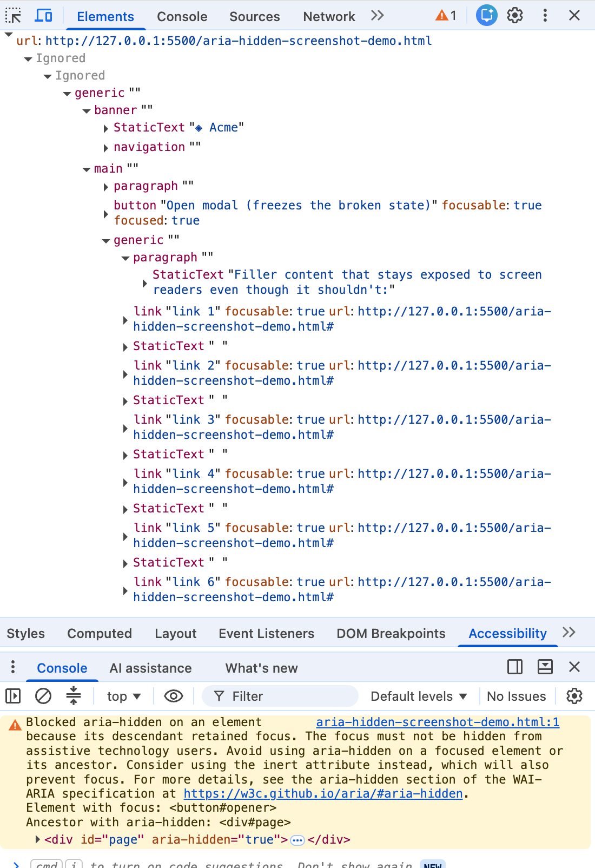Open the Event Listeners tab
595x868 pixels.
pos(267,634)
